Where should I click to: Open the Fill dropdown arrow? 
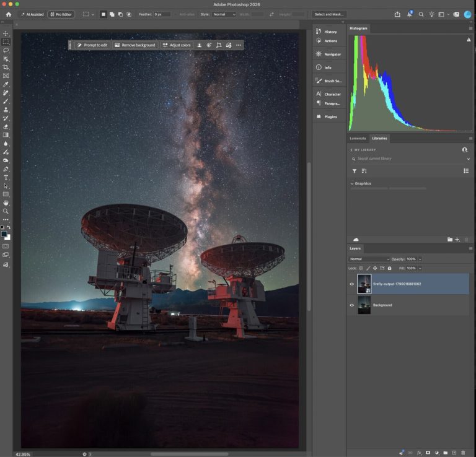click(x=420, y=268)
